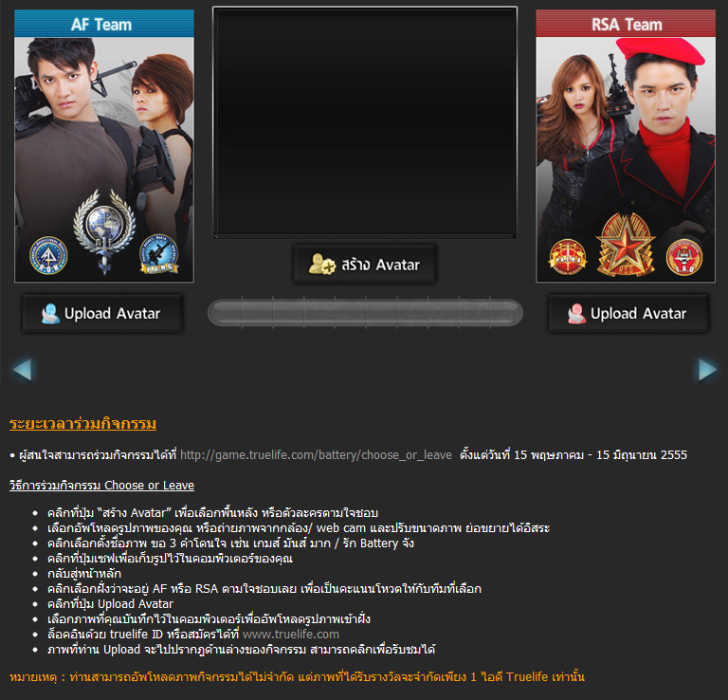
Task: Click the gray progress bar below สร้าง Avatar
Action: [x=365, y=313]
